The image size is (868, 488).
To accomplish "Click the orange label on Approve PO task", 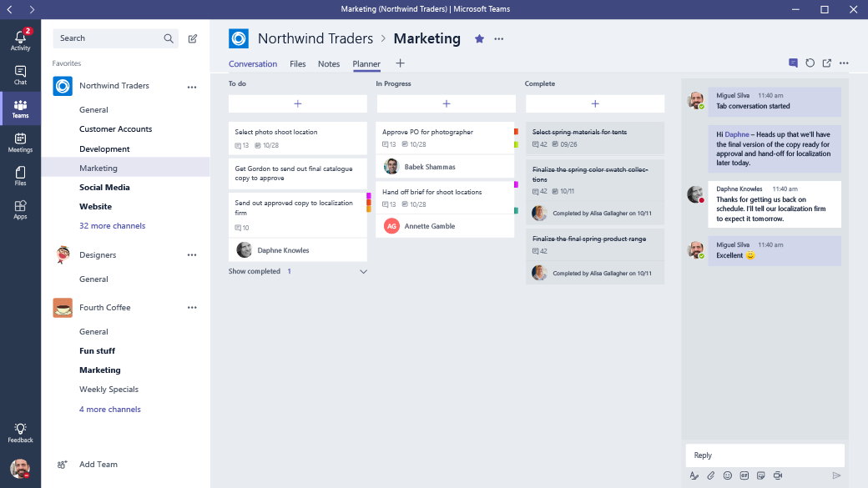I will [x=516, y=132].
